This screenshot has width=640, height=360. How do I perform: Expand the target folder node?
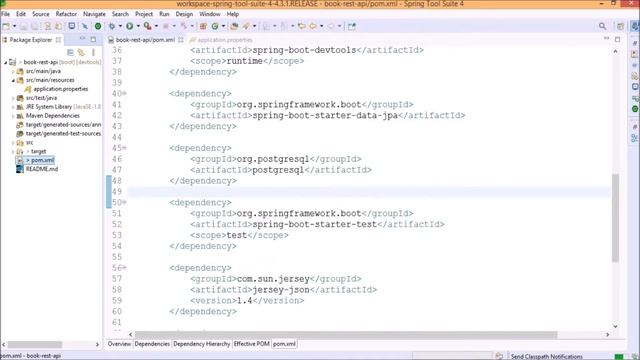[x=13, y=151]
